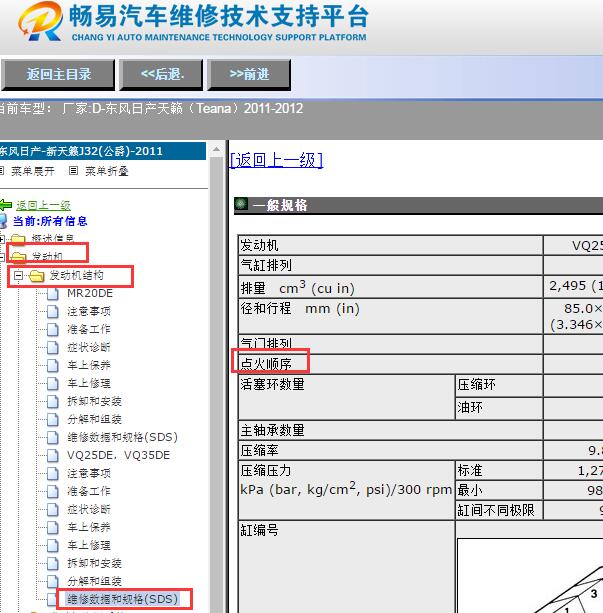The image size is (603, 613).
Task: Select highlighted 维修数据和规格(SDS) in VQ25DE group
Action: pyautogui.click(x=122, y=599)
